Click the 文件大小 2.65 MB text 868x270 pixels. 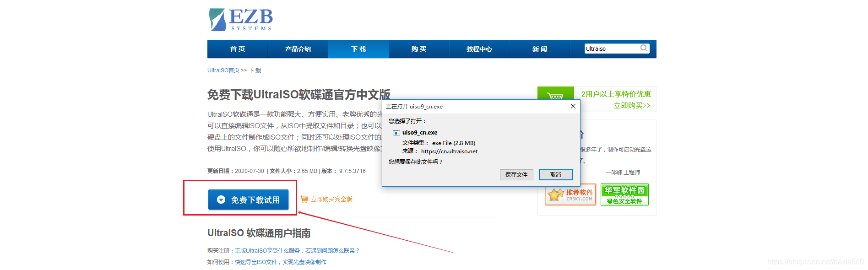[x=293, y=171]
